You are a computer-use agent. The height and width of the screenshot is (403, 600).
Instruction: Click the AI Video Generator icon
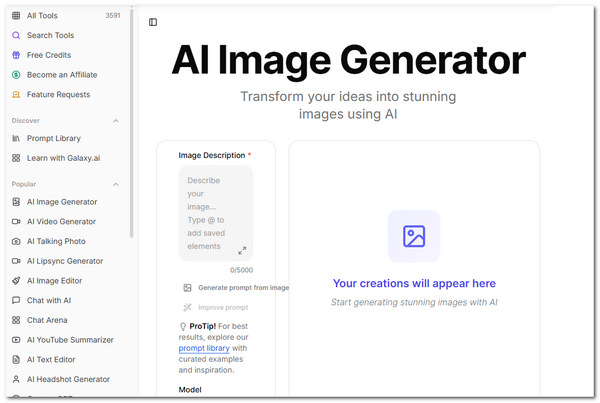click(16, 221)
